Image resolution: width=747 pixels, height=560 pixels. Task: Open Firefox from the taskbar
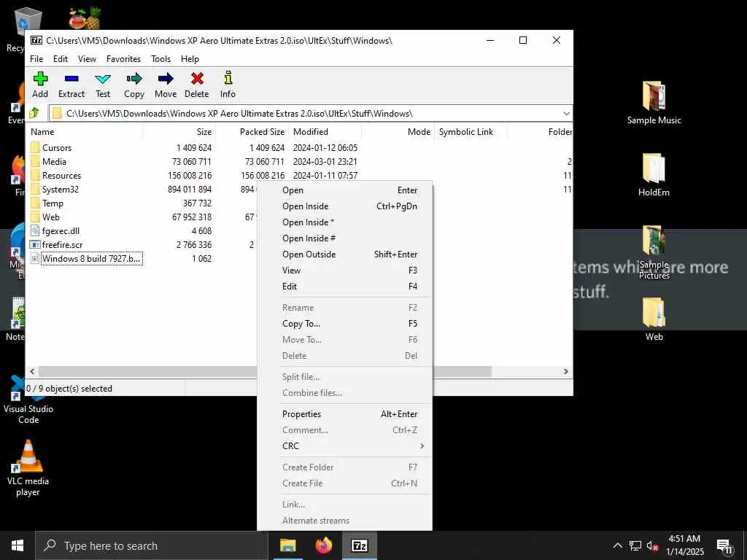click(x=324, y=545)
